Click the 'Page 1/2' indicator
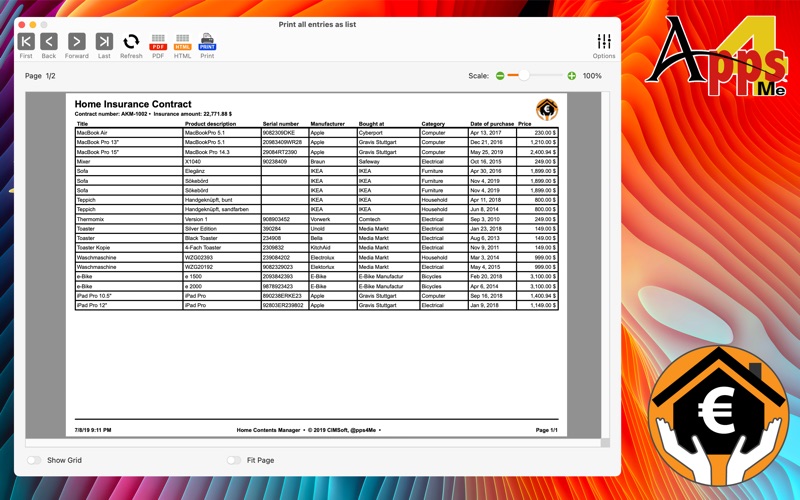The width and height of the screenshot is (800, 500). tap(40, 76)
